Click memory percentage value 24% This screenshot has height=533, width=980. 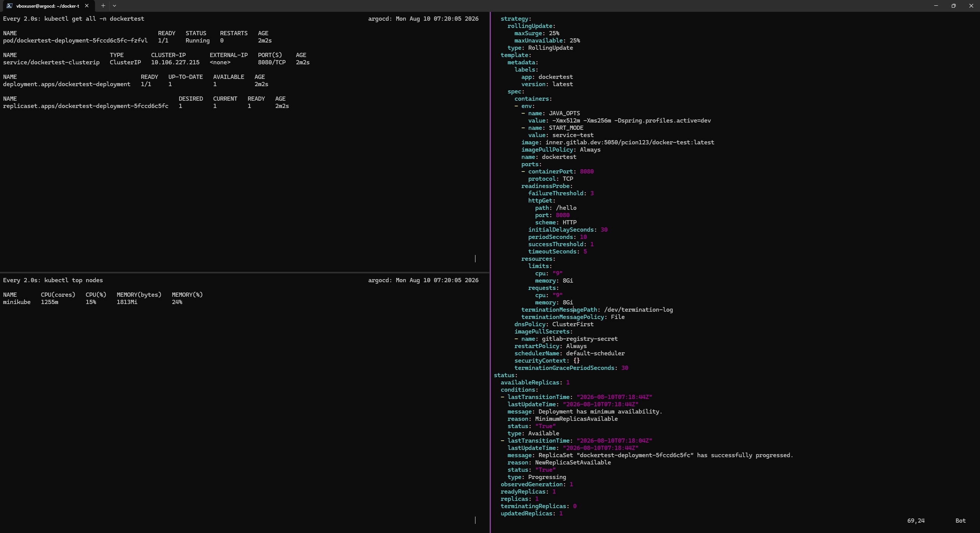[177, 302]
